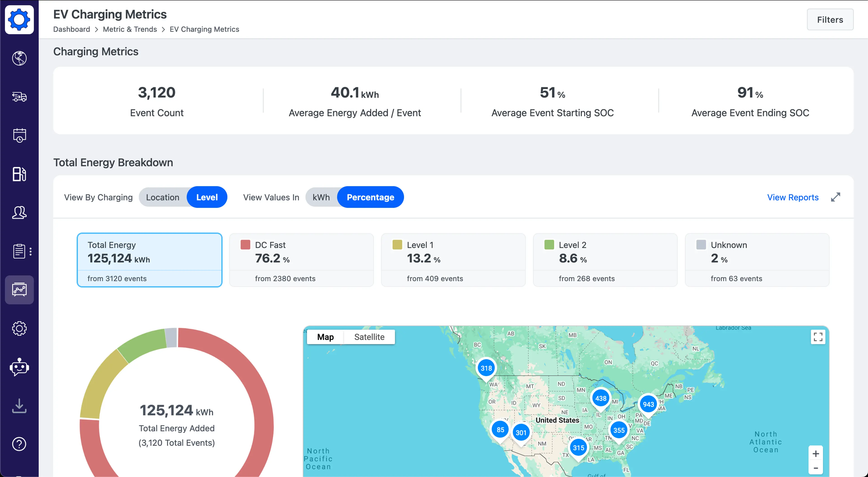The height and width of the screenshot is (477, 868).
Task: Open the fleet truck sidebar icon
Action: click(19, 97)
